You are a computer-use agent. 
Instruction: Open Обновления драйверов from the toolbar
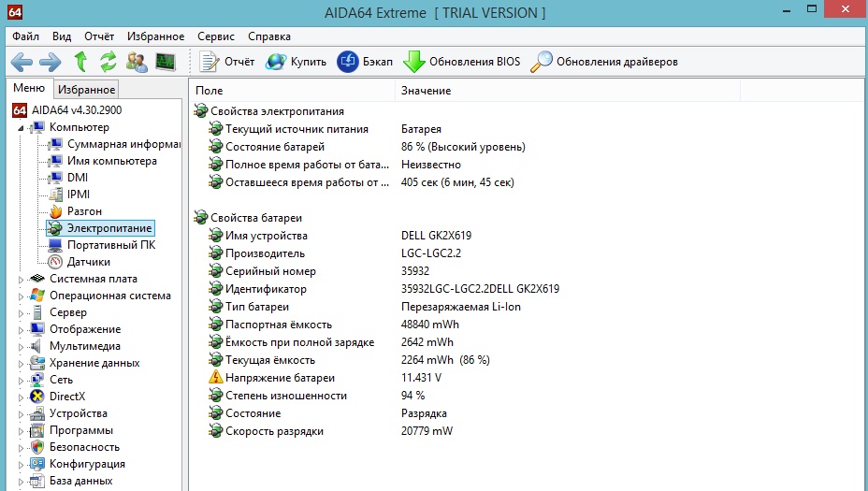tap(604, 62)
